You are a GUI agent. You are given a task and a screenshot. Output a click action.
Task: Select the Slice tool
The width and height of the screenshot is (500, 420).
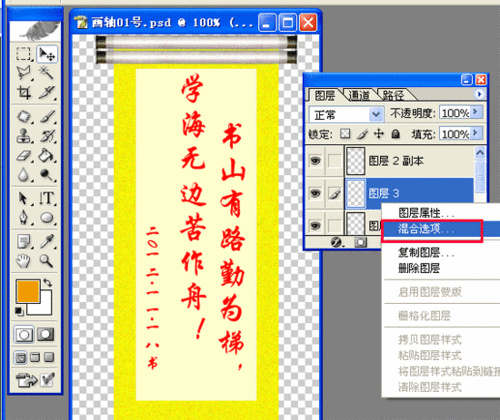(46, 92)
